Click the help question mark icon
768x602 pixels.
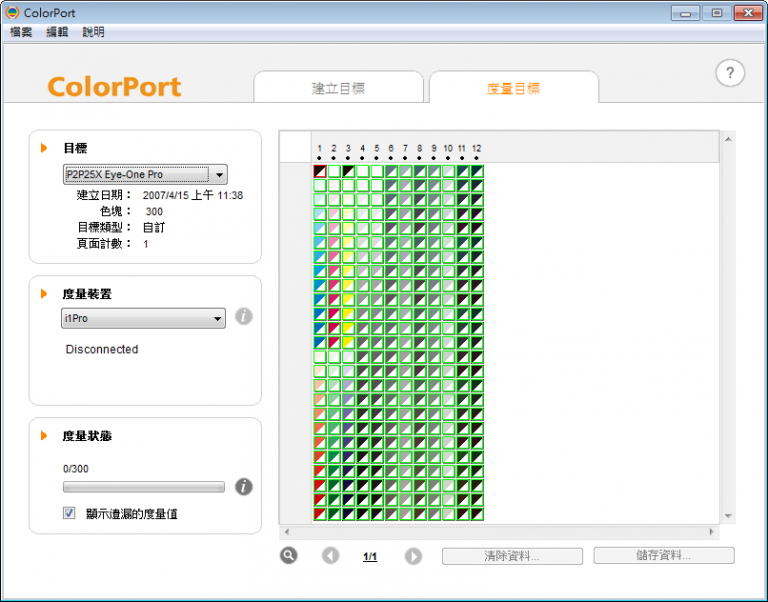(x=730, y=73)
